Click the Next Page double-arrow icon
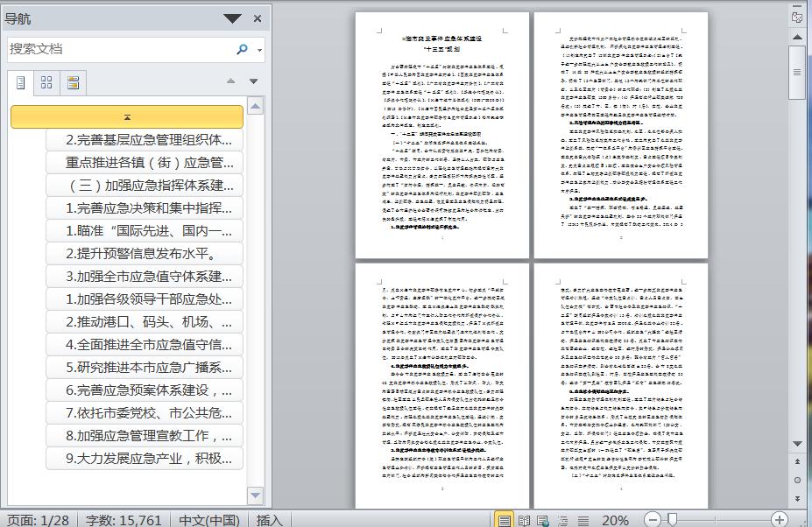 [x=798, y=498]
